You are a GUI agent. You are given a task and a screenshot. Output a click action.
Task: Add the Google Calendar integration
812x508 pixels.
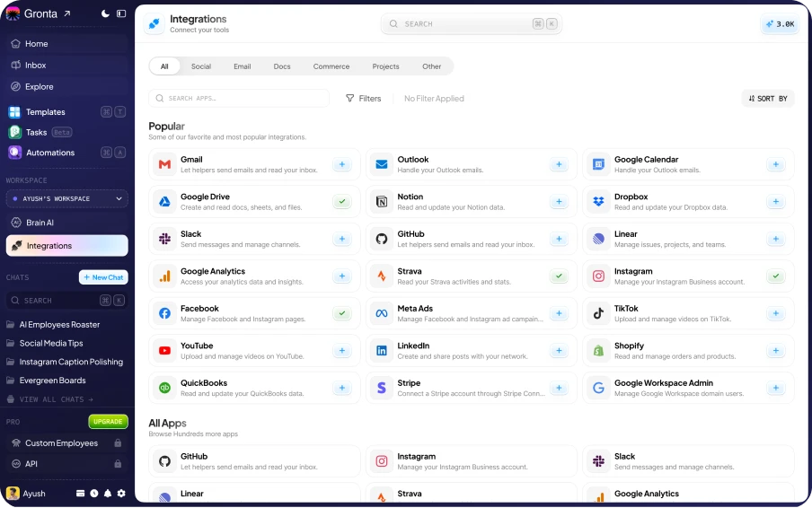[x=776, y=164]
